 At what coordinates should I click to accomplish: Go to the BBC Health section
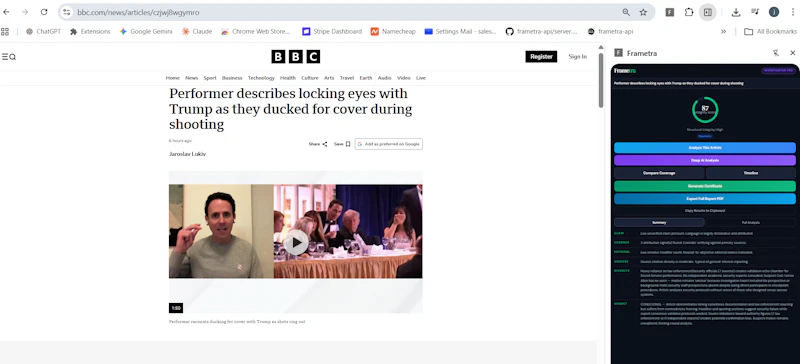288,78
